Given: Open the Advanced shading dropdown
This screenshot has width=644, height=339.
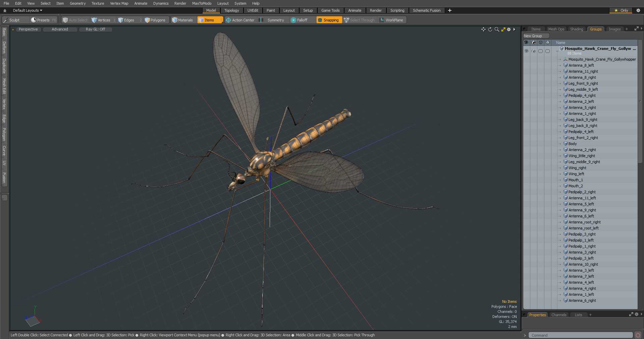Looking at the screenshot, I should [x=60, y=29].
